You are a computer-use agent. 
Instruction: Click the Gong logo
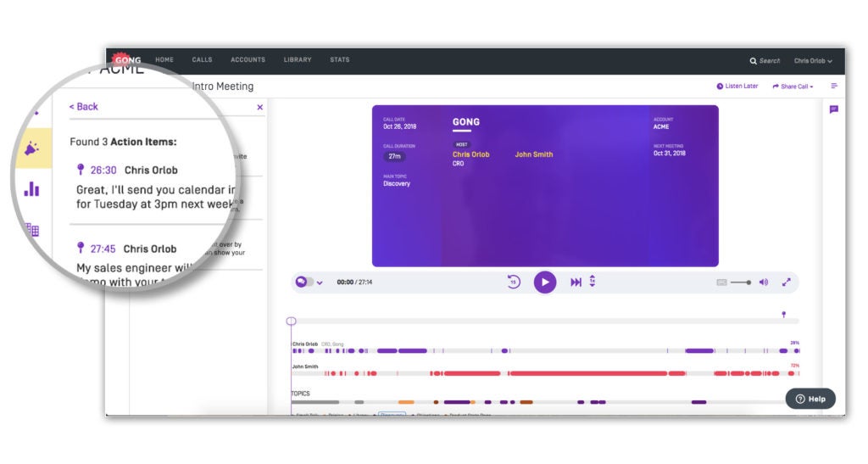click(127, 59)
